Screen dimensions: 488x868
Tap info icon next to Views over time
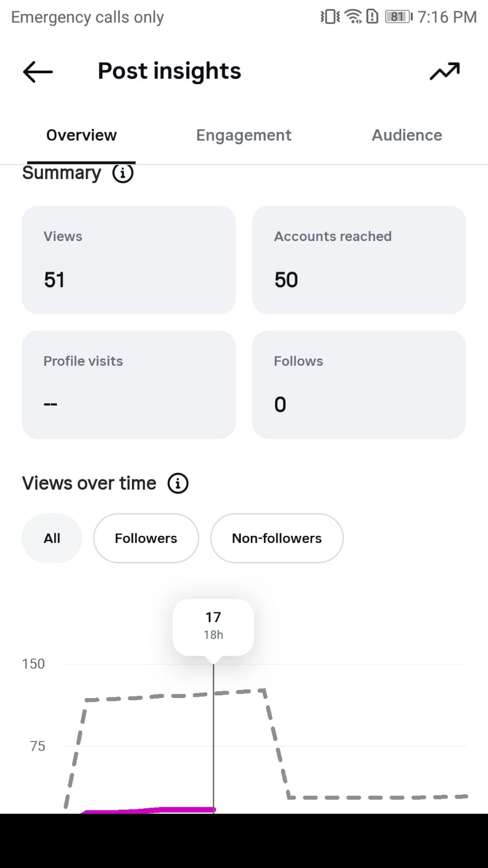tap(178, 483)
